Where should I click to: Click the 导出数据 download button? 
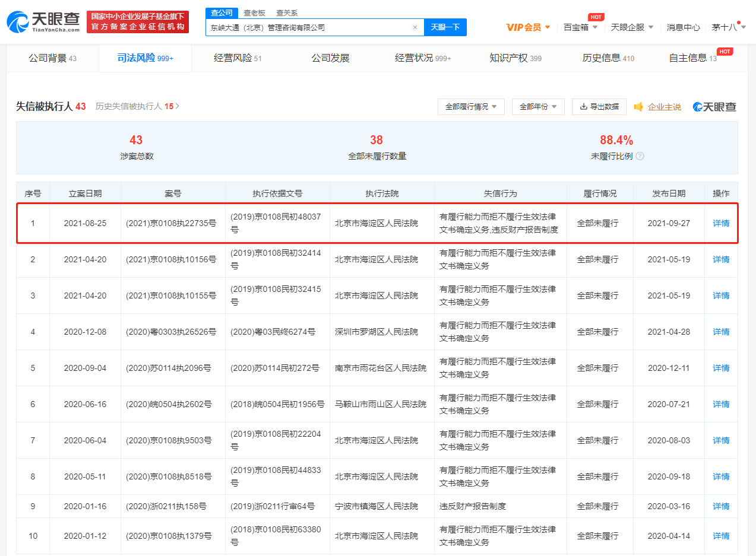click(x=599, y=107)
